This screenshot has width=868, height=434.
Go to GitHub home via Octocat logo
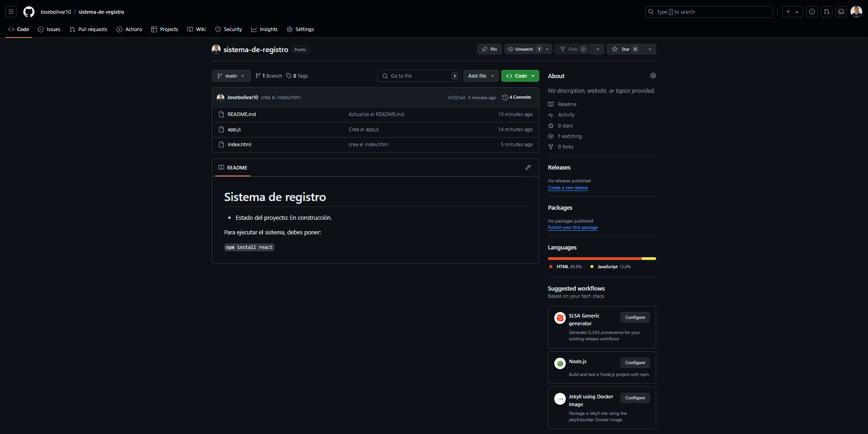tap(29, 12)
